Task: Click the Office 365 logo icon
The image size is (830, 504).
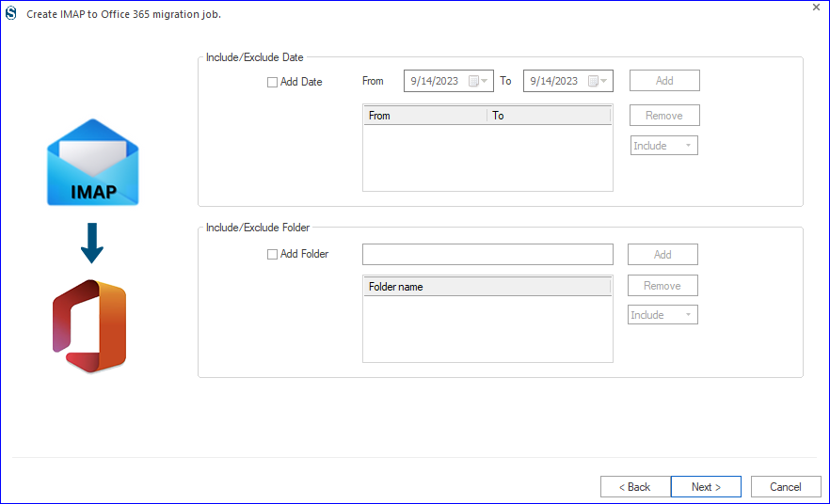Action: (x=89, y=325)
